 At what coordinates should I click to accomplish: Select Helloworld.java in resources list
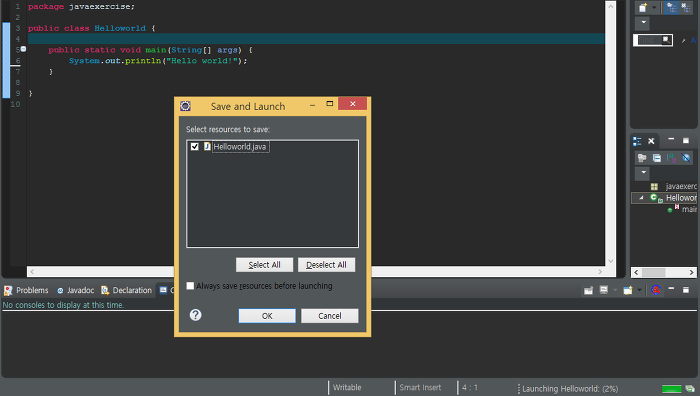pos(240,146)
